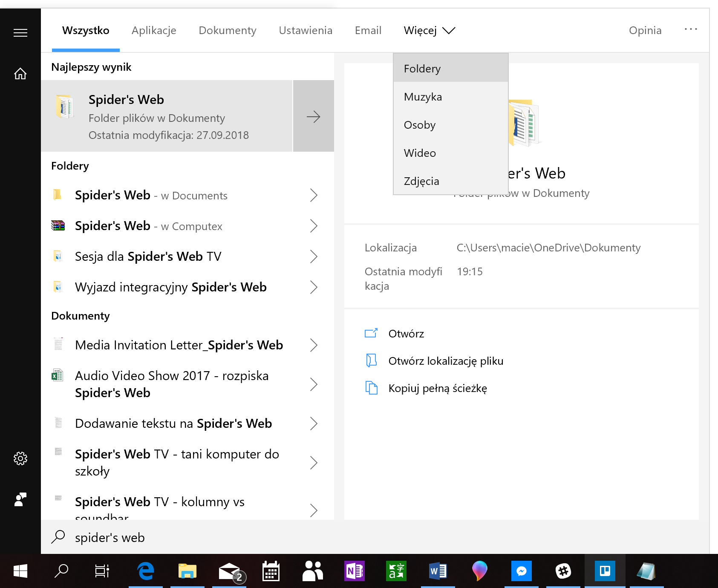718x588 pixels.
Task: Click the Opinia feedback link
Action: click(x=645, y=31)
